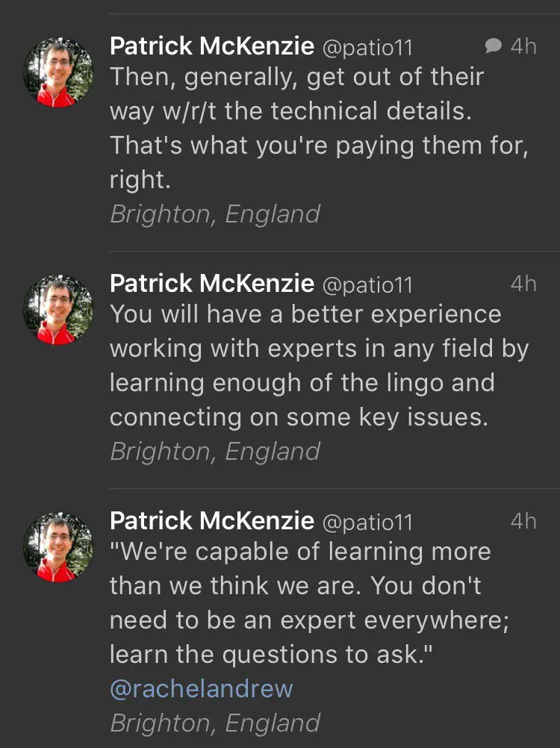
Task: Tap the 4h timestamp next to the bubble icon
Action: pos(523,46)
